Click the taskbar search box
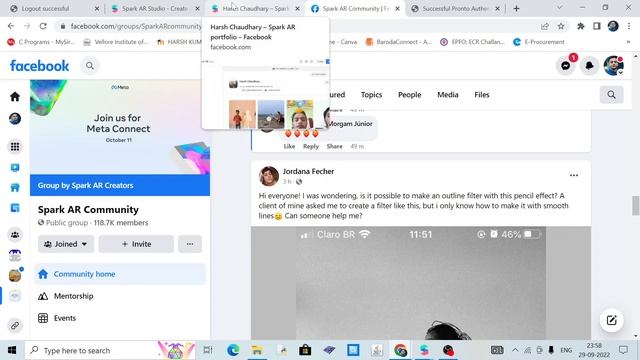This screenshot has height=360, width=640. coord(110,350)
